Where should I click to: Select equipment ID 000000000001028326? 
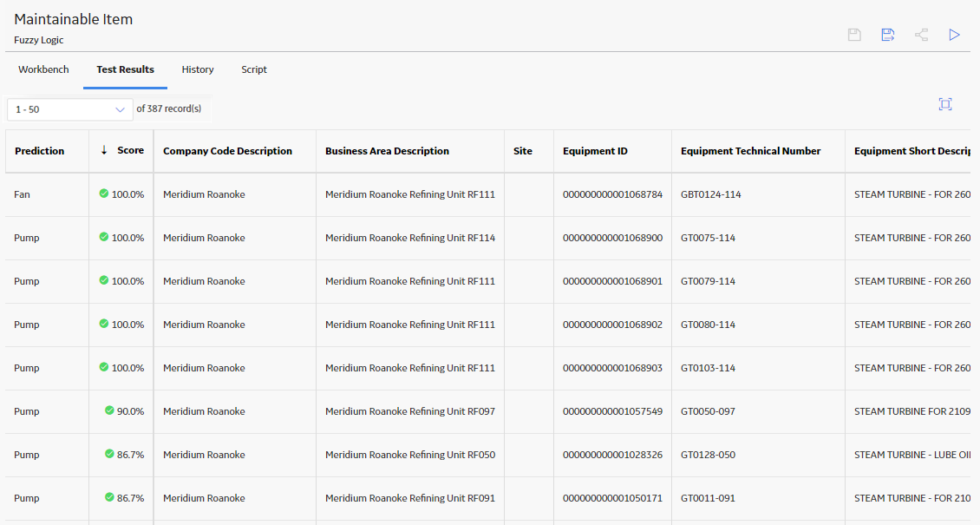(x=612, y=455)
